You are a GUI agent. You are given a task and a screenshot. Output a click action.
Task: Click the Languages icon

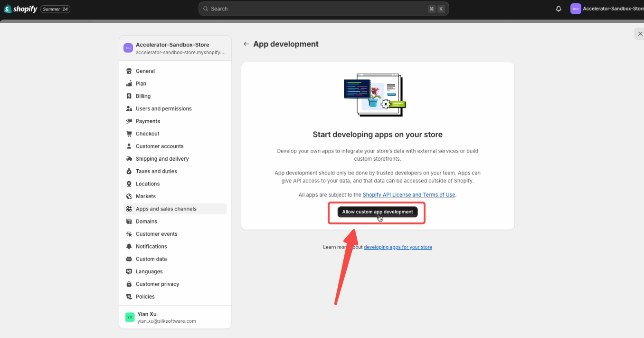point(129,272)
